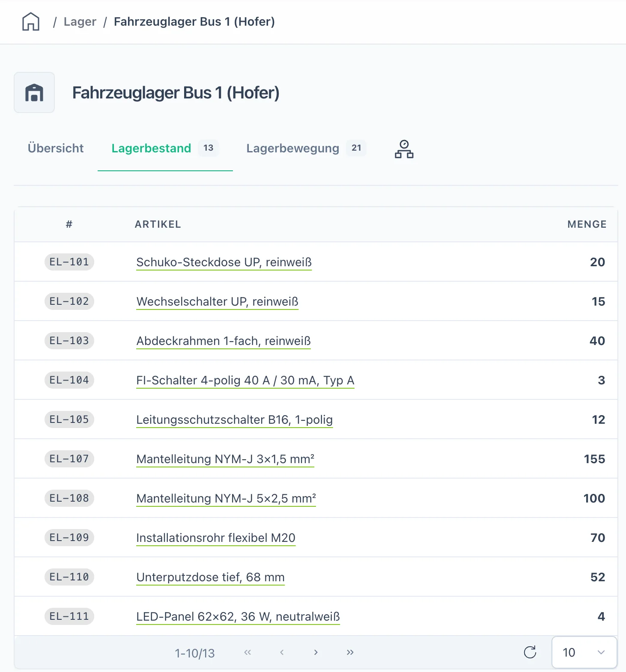Screen dimensions: 626x672
Task: Open Mantelleitung NYM-J 5×2,5 mm² article
Action: pyautogui.click(x=226, y=498)
